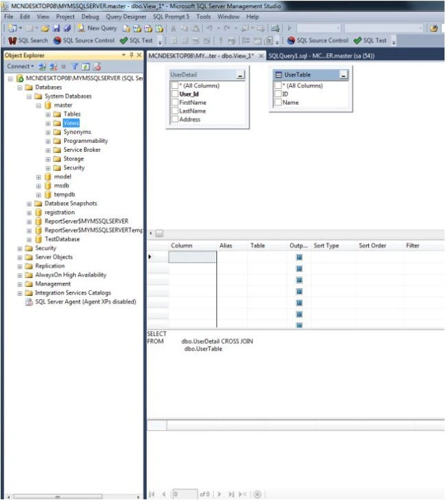Collapse the System Databases node
This screenshot has height=500, width=448.
click(x=29, y=97)
